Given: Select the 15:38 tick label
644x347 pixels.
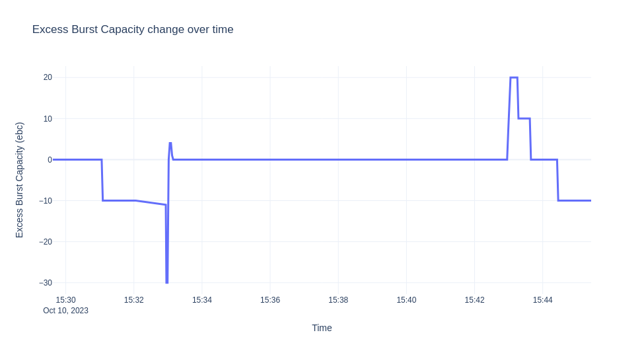Looking at the screenshot, I should pos(338,300).
